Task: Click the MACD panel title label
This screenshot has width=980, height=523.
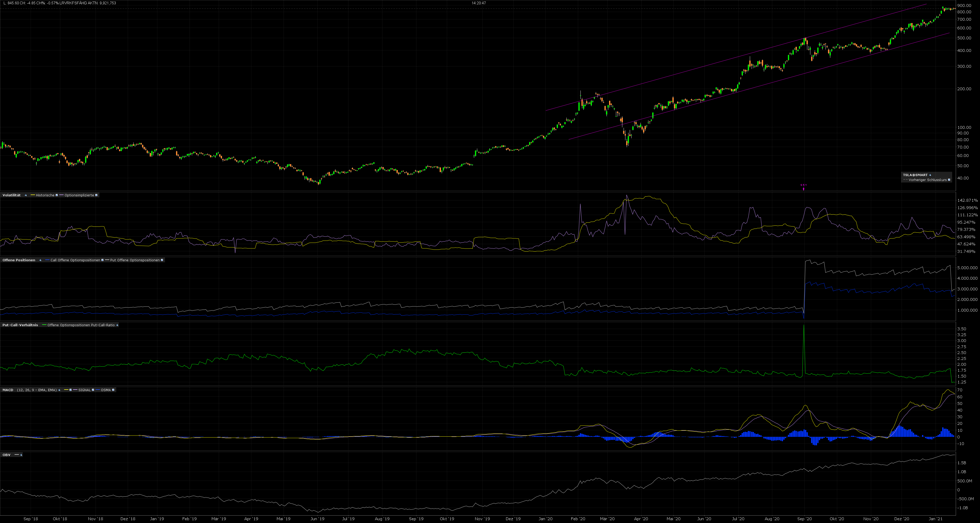Action: point(8,390)
